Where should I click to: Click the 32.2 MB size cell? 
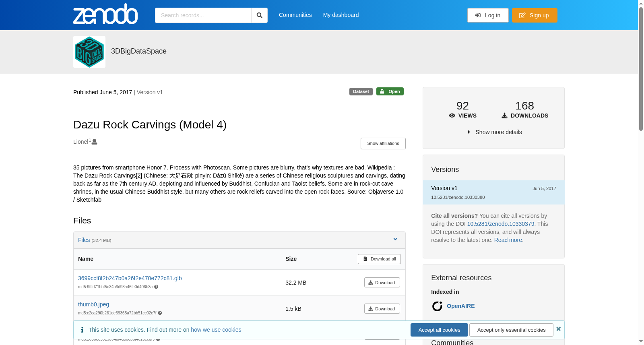[296, 283]
